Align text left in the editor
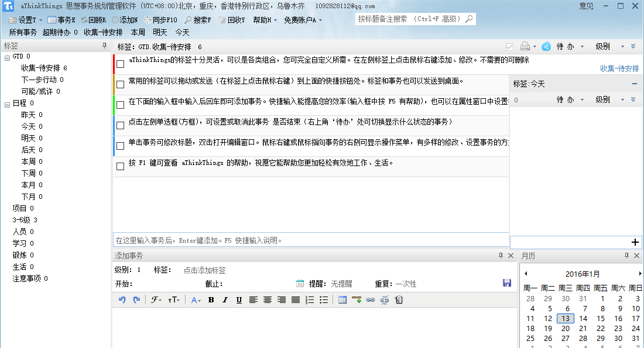Screen dimensions: 644x348 pyautogui.click(x=254, y=300)
